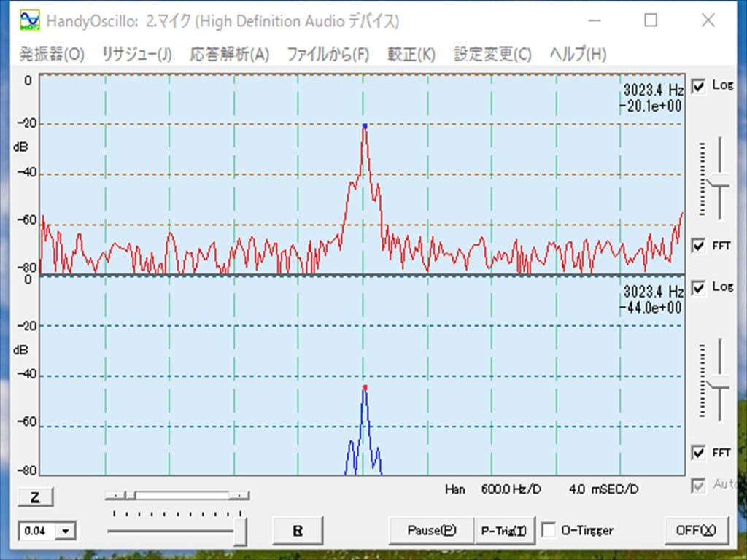The image size is (747, 560).
Task: Turn off the oscilloscope with OFF(X)
Action: click(696, 530)
